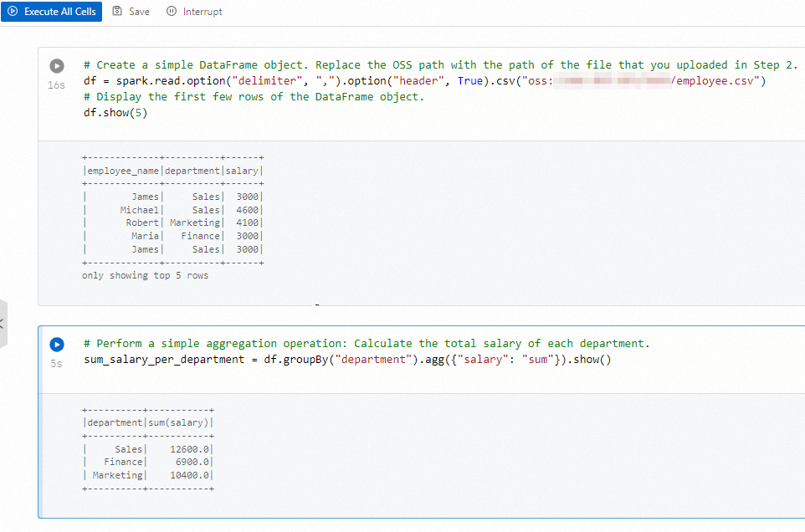805x532 pixels.
Task: Click the employee_name column header in output
Action: pyautogui.click(x=123, y=171)
